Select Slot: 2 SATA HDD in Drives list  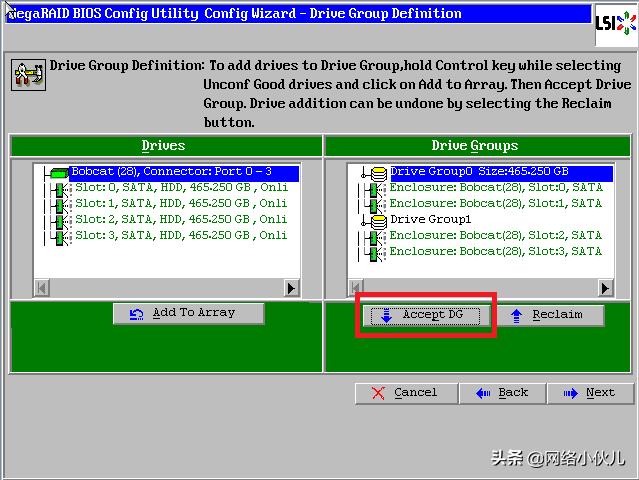(x=180, y=219)
